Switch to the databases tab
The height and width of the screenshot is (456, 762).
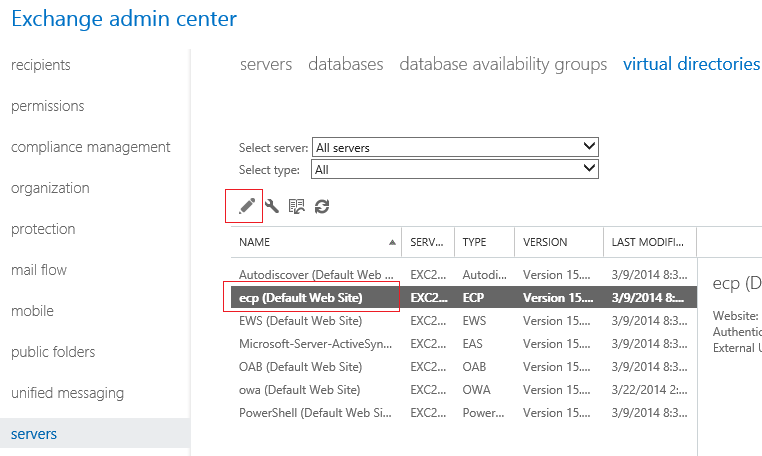click(x=346, y=64)
